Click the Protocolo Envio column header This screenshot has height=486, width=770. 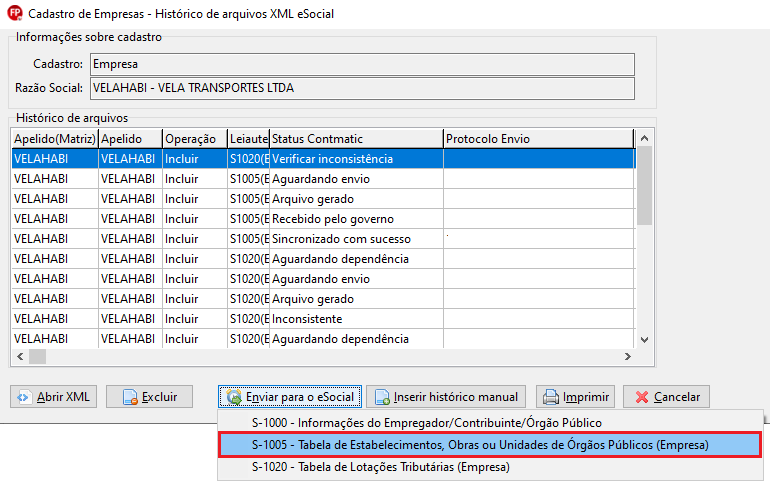tap(539, 139)
